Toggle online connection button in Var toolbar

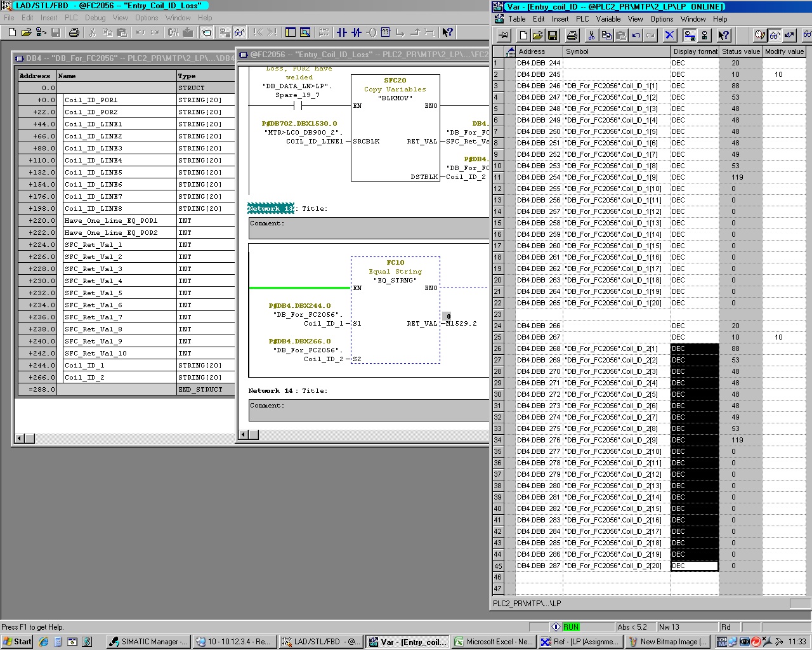click(691, 35)
